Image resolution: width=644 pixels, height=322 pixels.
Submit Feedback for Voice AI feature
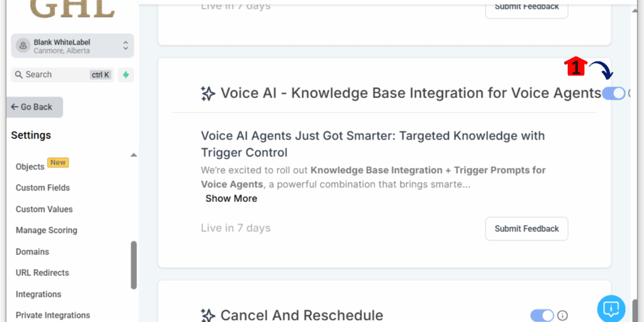(526, 229)
